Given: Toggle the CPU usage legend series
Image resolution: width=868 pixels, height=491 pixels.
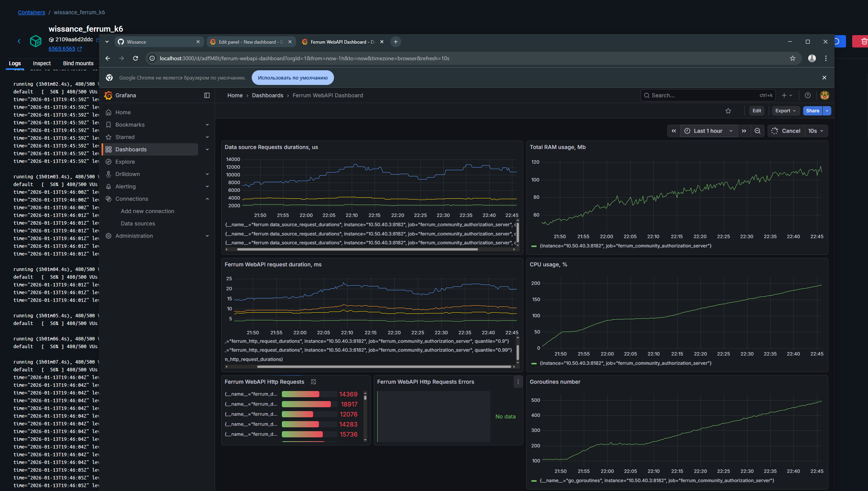Looking at the screenshot, I should [x=626, y=363].
